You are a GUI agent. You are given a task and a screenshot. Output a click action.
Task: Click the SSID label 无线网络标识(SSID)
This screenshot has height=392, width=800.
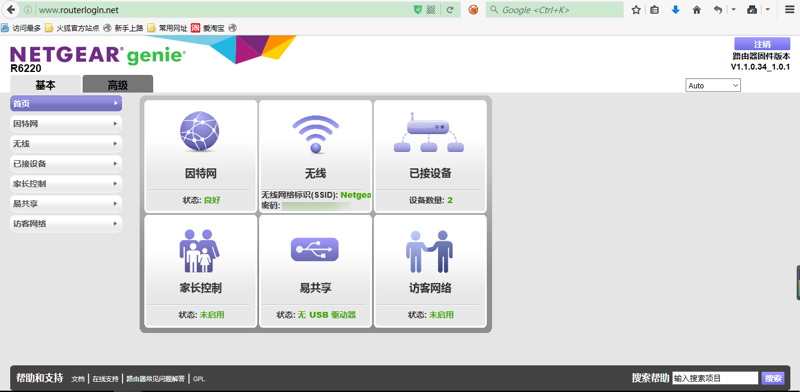coord(299,195)
